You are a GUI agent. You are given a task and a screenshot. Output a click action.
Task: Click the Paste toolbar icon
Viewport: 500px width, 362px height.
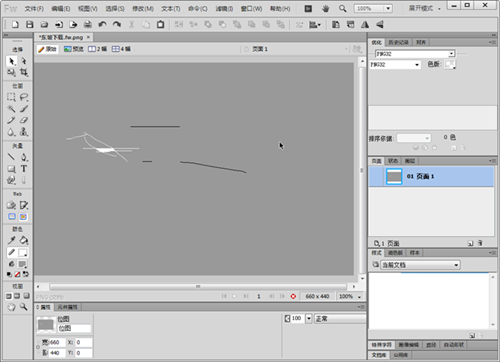(x=160, y=25)
